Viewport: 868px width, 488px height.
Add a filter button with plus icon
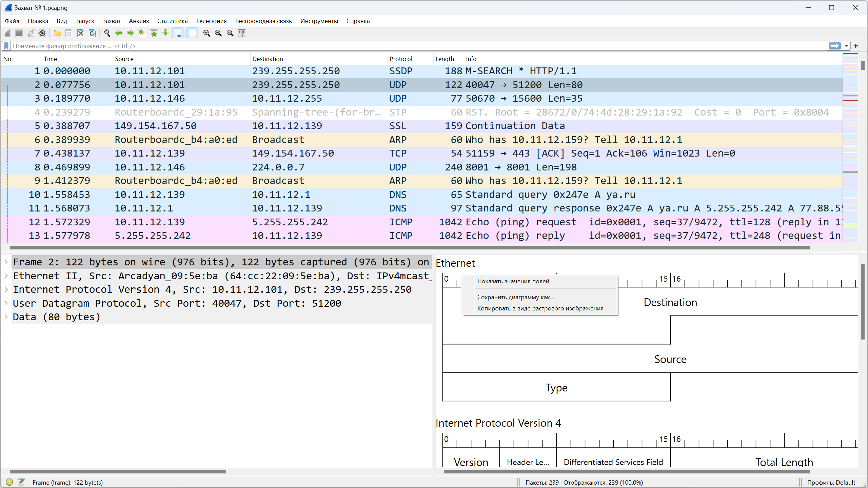pos(856,46)
